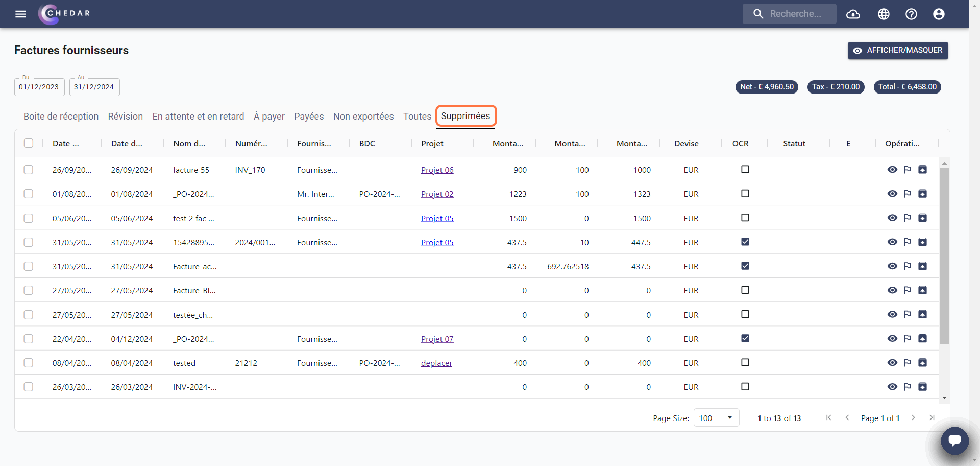View invoice facture 55 via eye icon
The image size is (980, 466).
coord(892,170)
